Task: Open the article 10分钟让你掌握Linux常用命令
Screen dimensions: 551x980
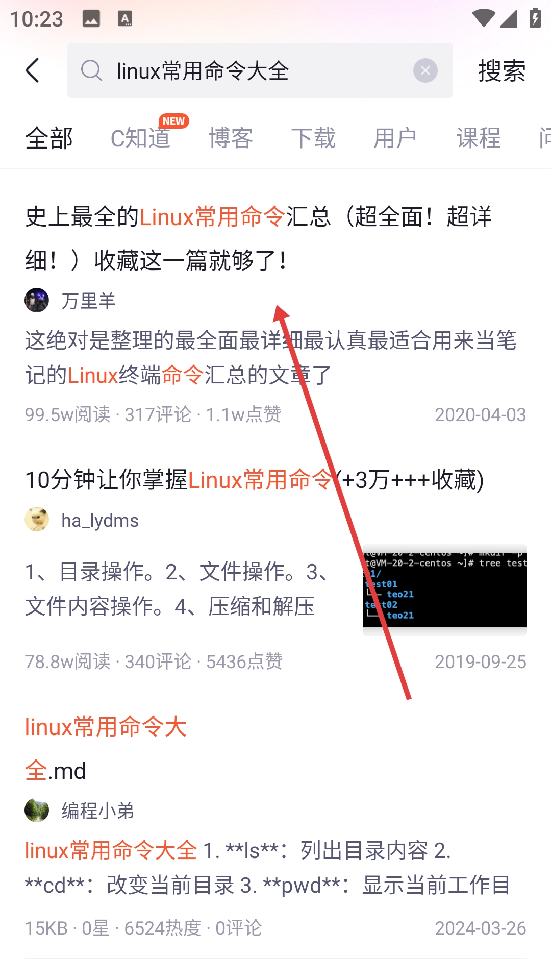Action: (x=255, y=480)
